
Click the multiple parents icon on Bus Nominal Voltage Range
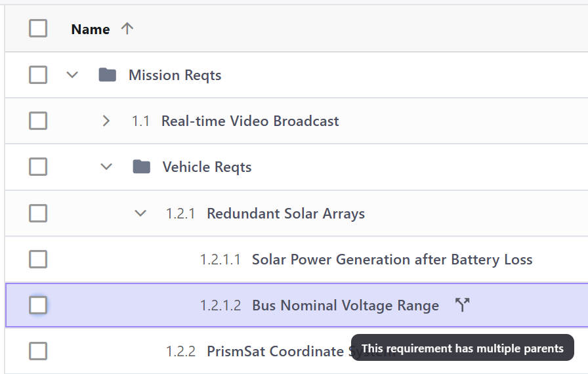[463, 305]
